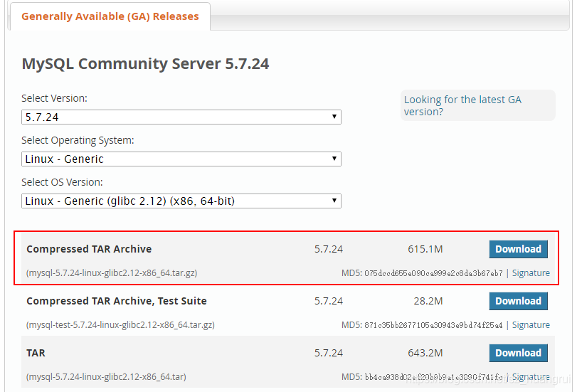
Task: Open Signature link for Test Suite archive
Action: [x=531, y=325]
